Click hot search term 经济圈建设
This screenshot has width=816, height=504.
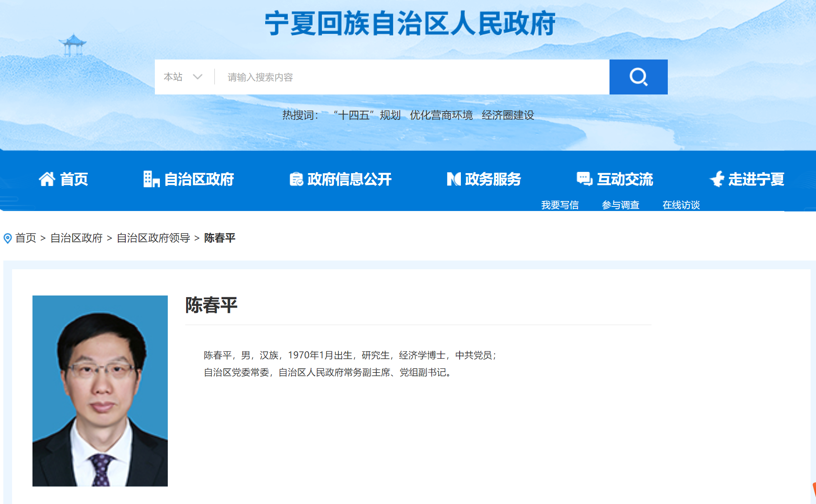(x=508, y=115)
